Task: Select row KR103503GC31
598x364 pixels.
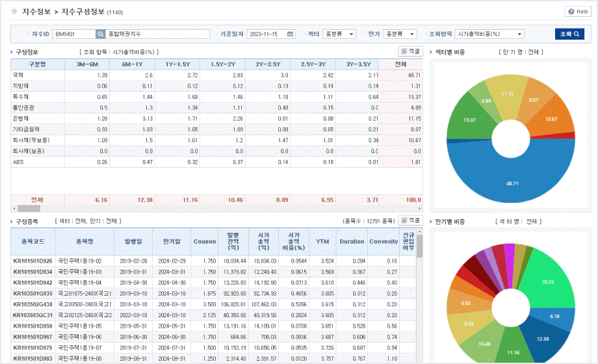Action: coord(214,315)
